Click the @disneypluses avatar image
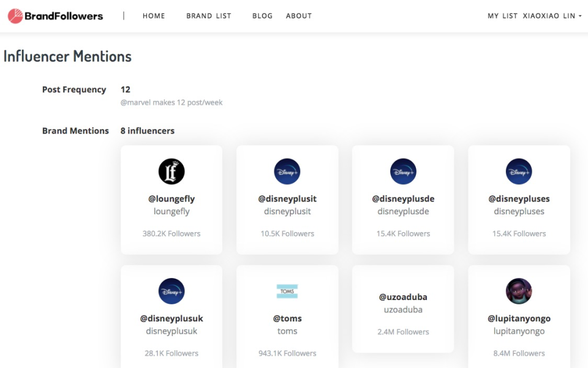Viewport: 588px width, 368px height. (x=518, y=171)
